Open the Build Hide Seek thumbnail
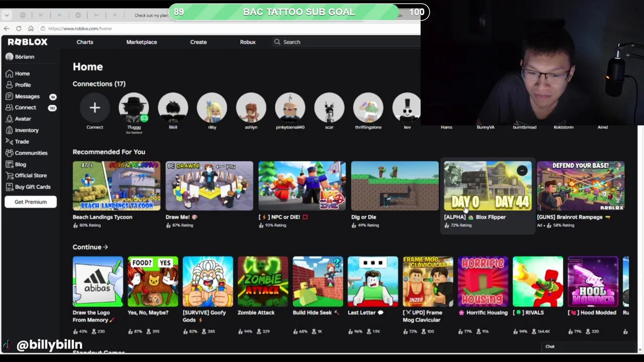The width and height of the screenshot is (644, 362). (x=318, y=282)
